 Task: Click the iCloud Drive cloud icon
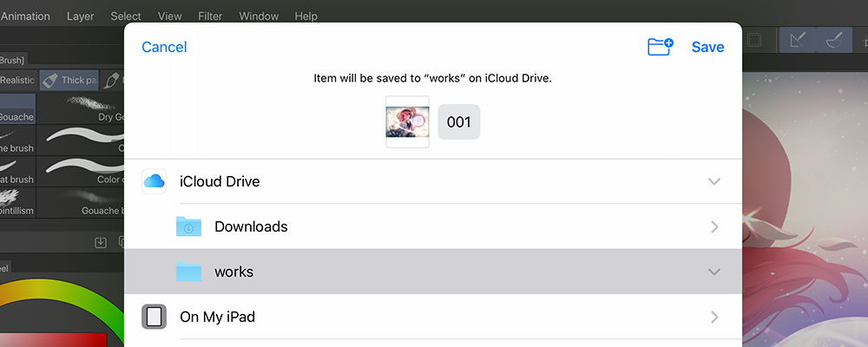[x=154, y=181]
